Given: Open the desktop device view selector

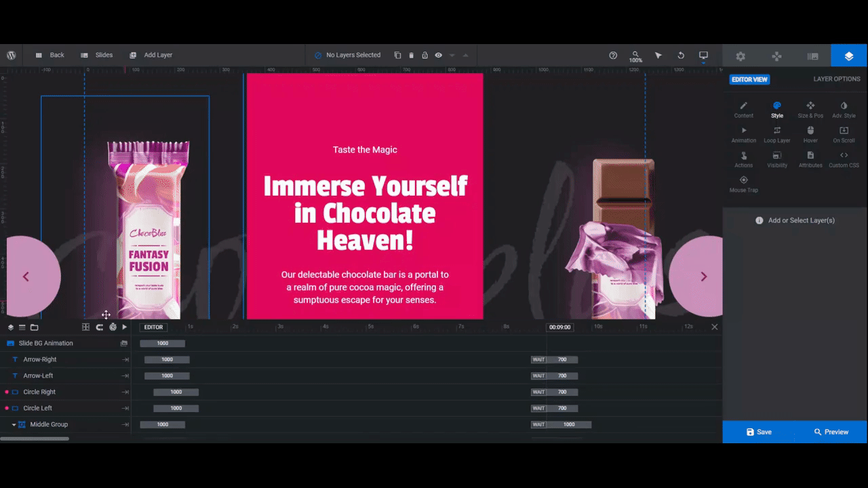Looking at the screenshot, I should click(x=703, y=55).
